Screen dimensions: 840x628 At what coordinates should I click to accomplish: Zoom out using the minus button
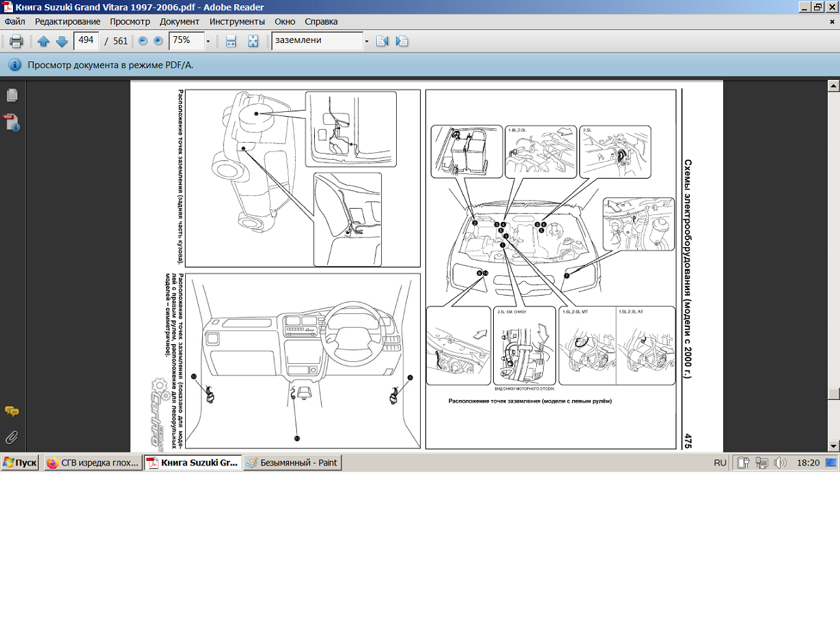pos(143,41)
